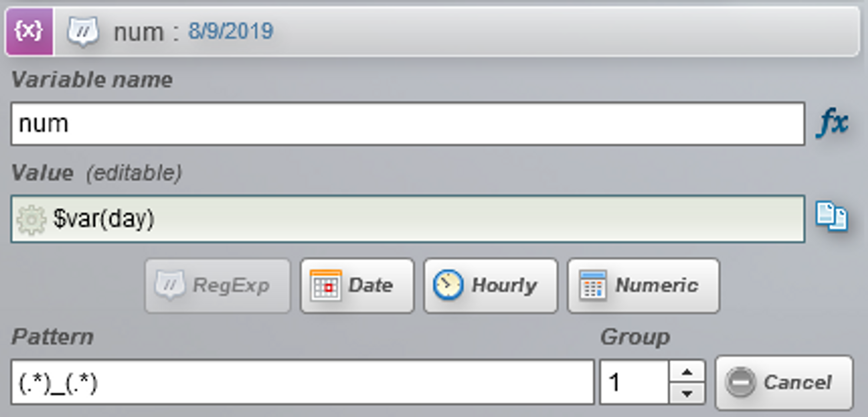Click the Variable name input field
868x417 pixels.
pyautogui.click(x=408, y=124)
